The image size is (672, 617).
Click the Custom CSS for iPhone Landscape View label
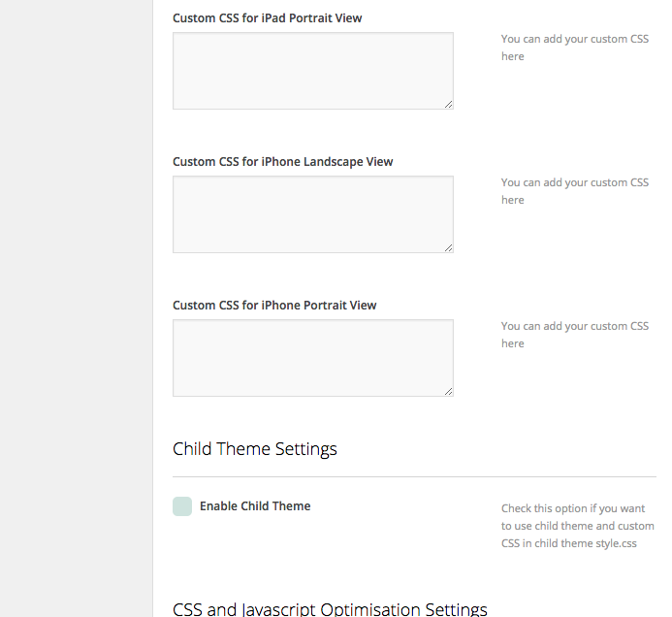pyautogui.click(x=283, y=162)
